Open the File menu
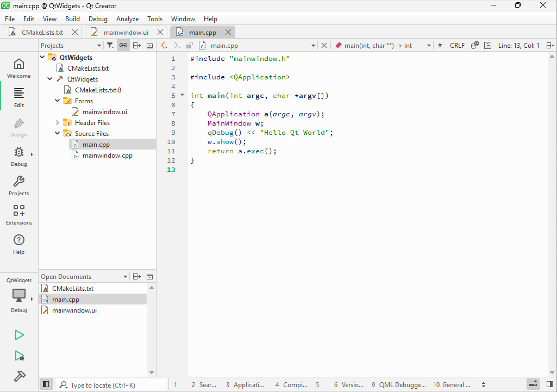Viewport: 557px width, 392px height. click(10, 19)
